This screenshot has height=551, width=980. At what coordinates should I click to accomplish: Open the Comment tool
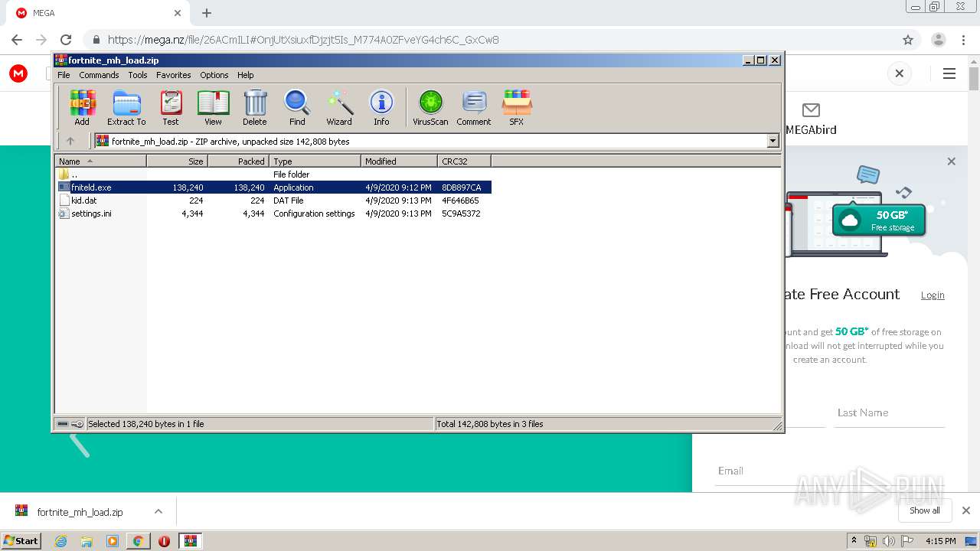[474, 107]
